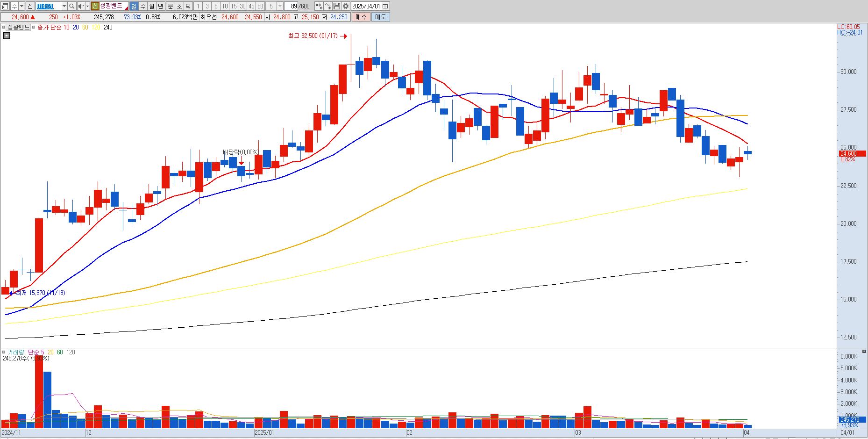Click the window layout icon at top-left
This screenshot has height=439, width=868.
tap(5, 6)
